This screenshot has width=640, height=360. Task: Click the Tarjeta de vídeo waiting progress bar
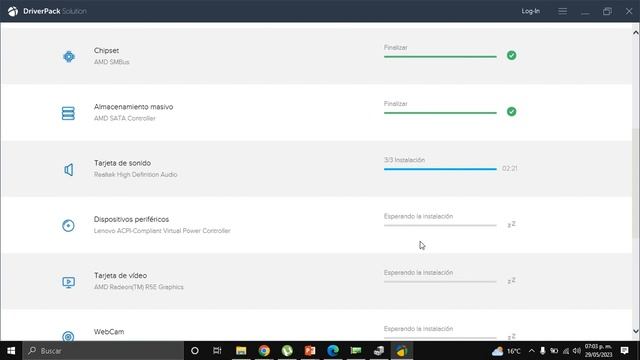point(440,282)
